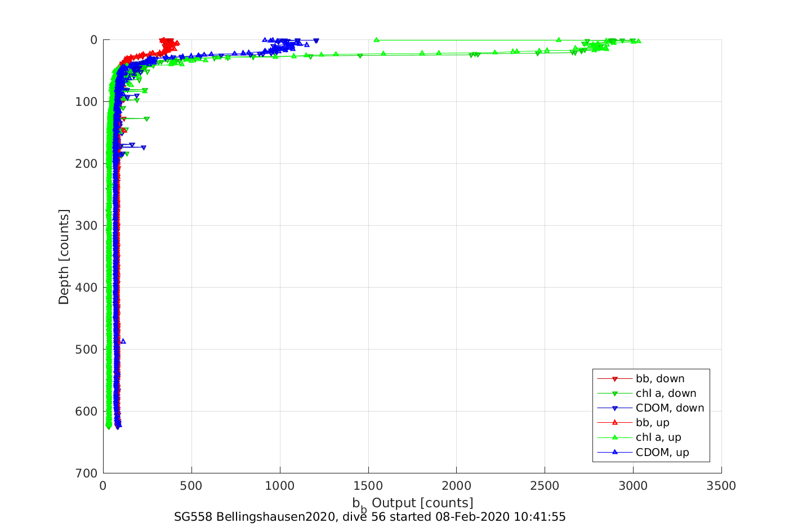Click the blue down-triangle marker in legend
This screenshot has width=798, height=532.
pos(615,408)
